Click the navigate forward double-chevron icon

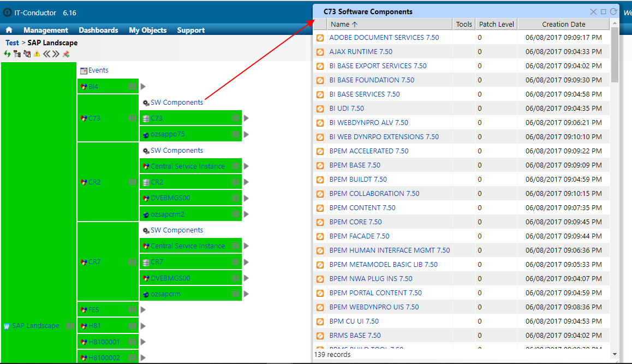coord(56,53)
